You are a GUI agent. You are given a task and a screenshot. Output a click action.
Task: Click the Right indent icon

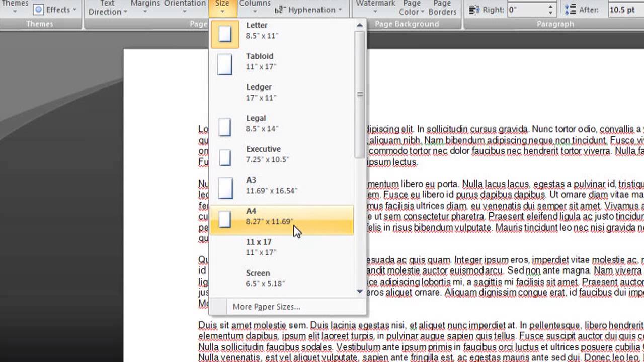[474, 10]
